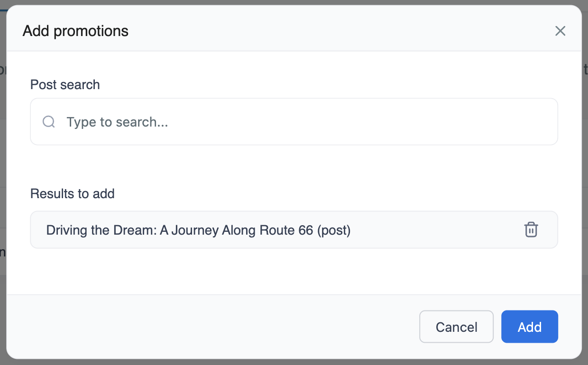This screenshot has width=588, height=365.
Task: Click the "Driving the Dream:" title text
Action: (101, 230)
